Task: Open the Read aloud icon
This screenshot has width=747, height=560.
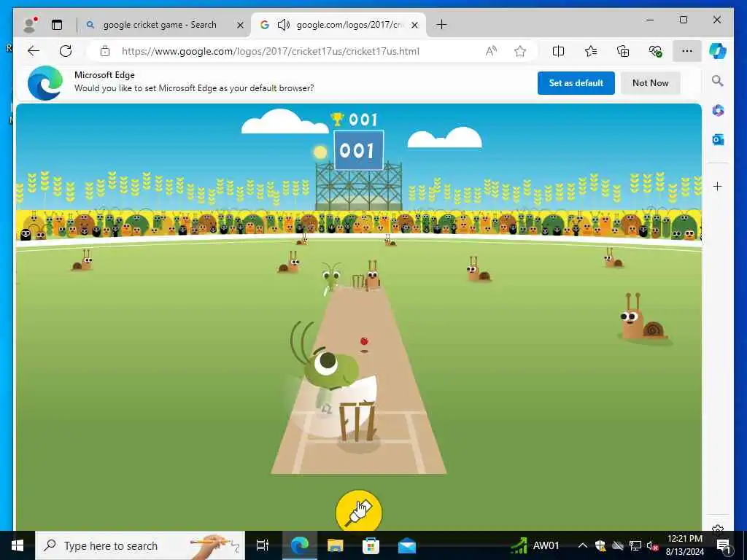Action: (491, 51)
